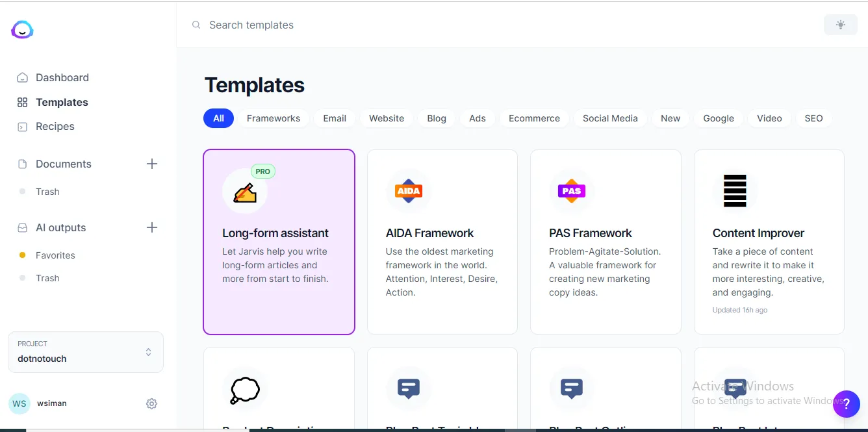Filter templates by Website
This screenshot has height=432, width=868.
pyautogui.click(x=387, y=118)
